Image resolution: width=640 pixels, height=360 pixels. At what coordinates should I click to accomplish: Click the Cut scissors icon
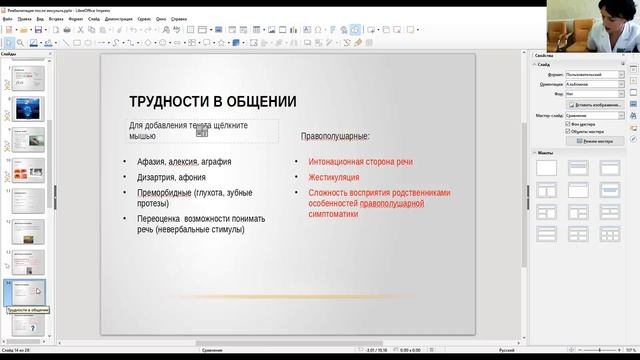point(80,30)
